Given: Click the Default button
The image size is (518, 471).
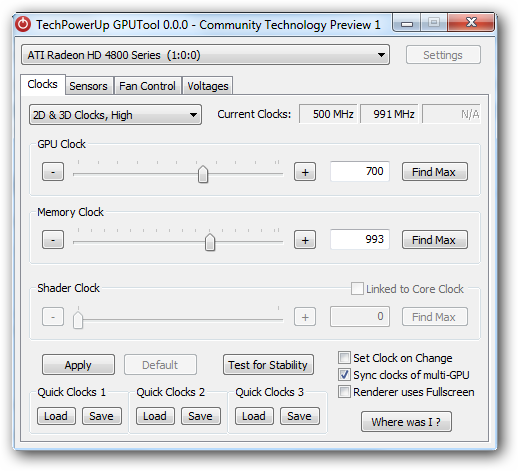Looking at the screenshot, I should click(x=160, y=365).
